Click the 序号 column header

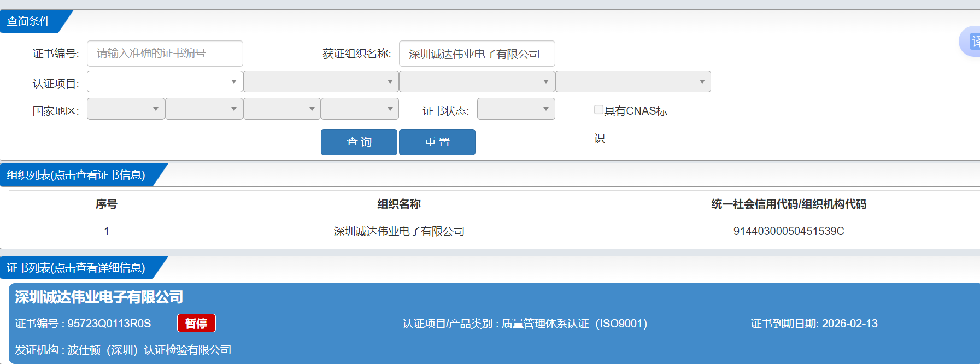tap(107, 204)
